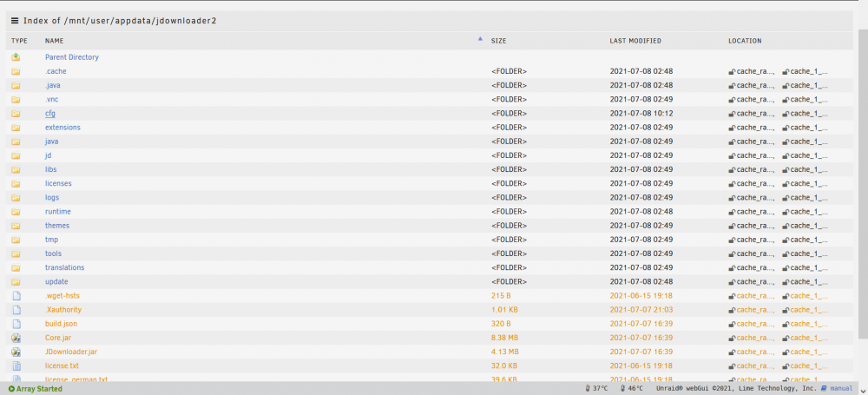Open the translations folder link
This screenshot has width=868, height=395.
(x=65, y=267)
